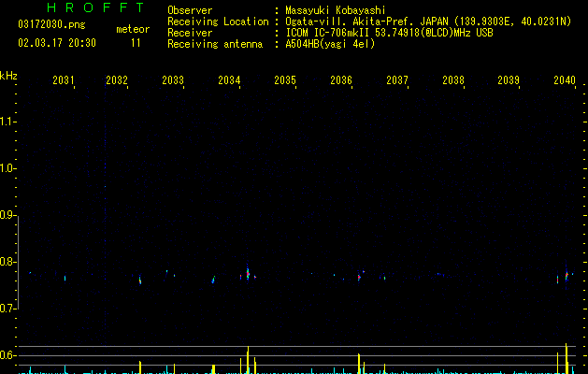Viewport: 588px width, 374px height.
Task: Click the 2040 time axis label
Action: (565, 80)
